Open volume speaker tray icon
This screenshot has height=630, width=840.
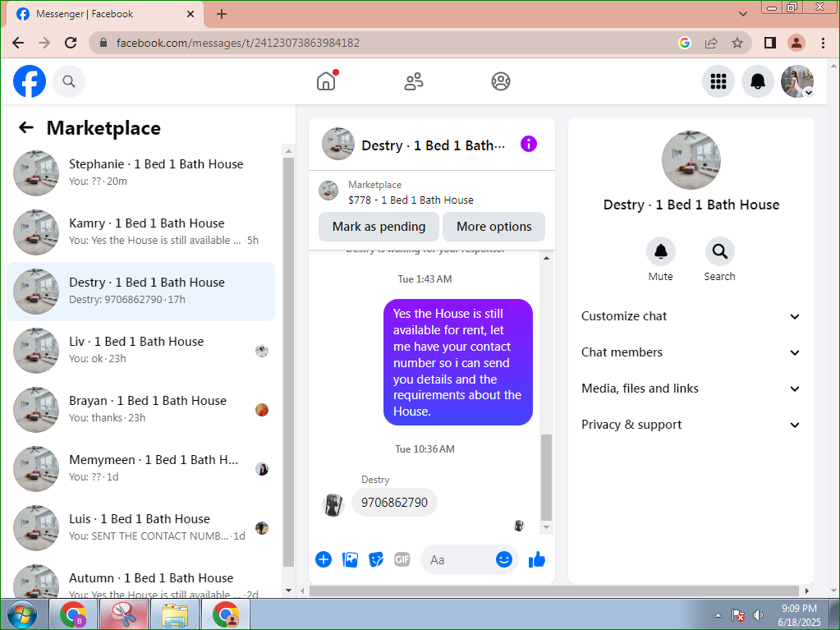[x=758, y=615]
